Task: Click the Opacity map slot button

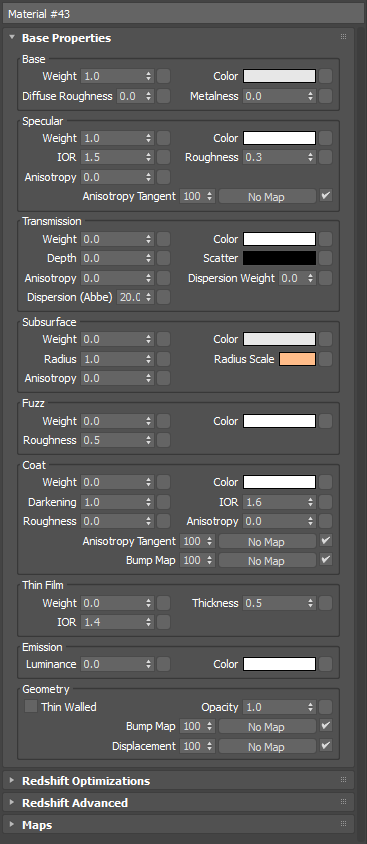Action: pyautogui.click(x=325, y=707)
